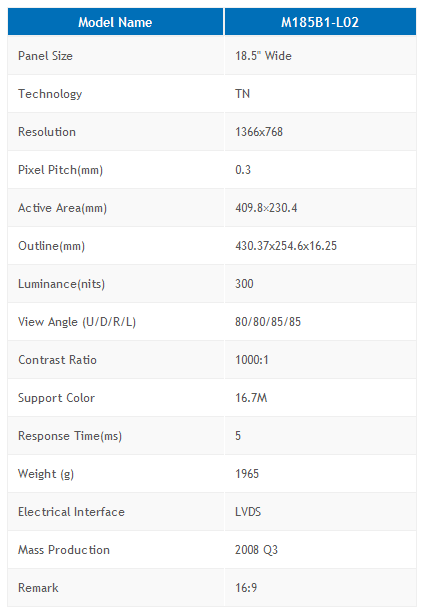This screenshot has height=612, width=429.
Task: Click the TN technology value
Action: 242,94
